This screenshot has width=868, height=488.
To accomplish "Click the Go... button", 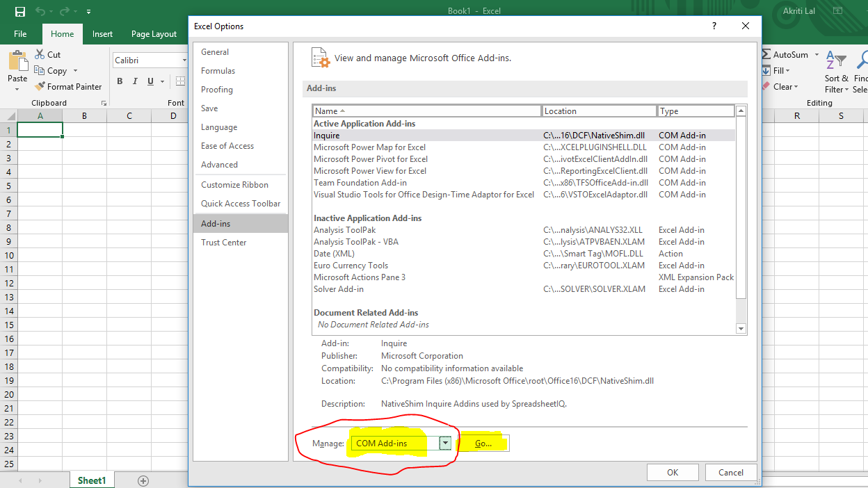I will tap(483, 444).
